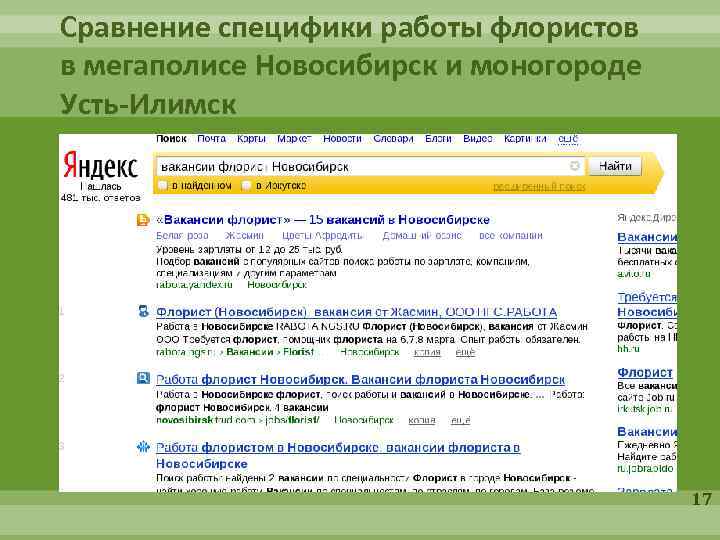Click the slide page number 17
This screenshot has height=540, width=720.
[x=702, y=499]
